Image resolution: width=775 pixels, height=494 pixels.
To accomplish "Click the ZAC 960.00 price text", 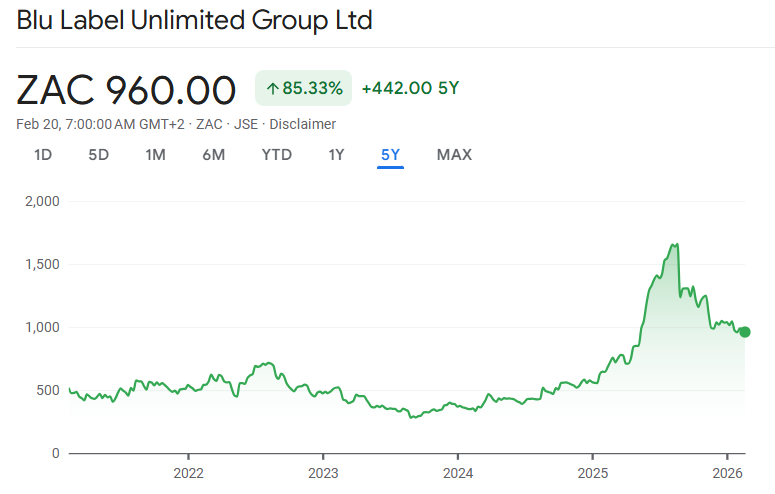I will [126, 90].
